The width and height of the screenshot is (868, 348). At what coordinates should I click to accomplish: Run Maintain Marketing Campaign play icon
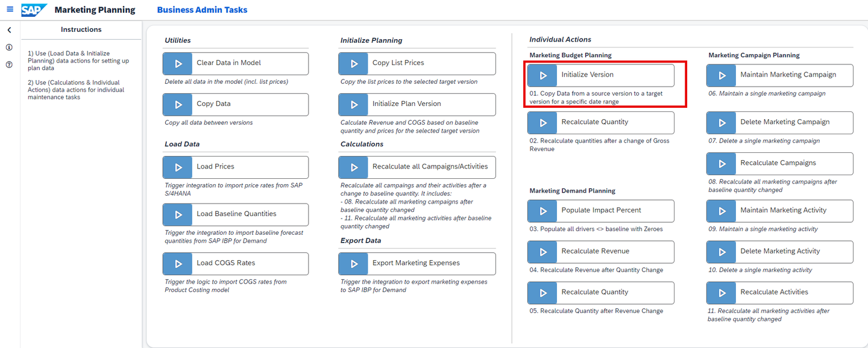[722, 75]
